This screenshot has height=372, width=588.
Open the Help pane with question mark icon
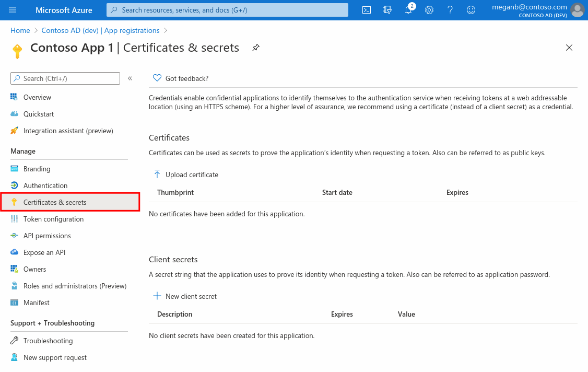tap(450, 10)
